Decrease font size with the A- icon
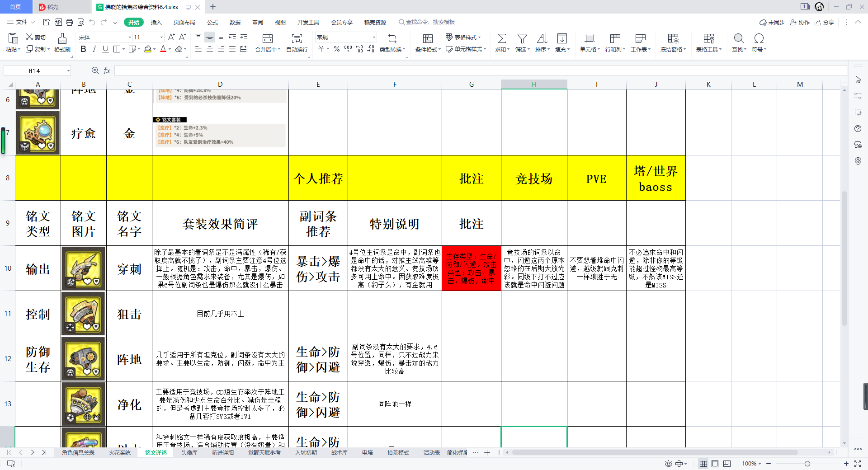The height and width of the screenshot is (470, 868). tap(183, 37)
